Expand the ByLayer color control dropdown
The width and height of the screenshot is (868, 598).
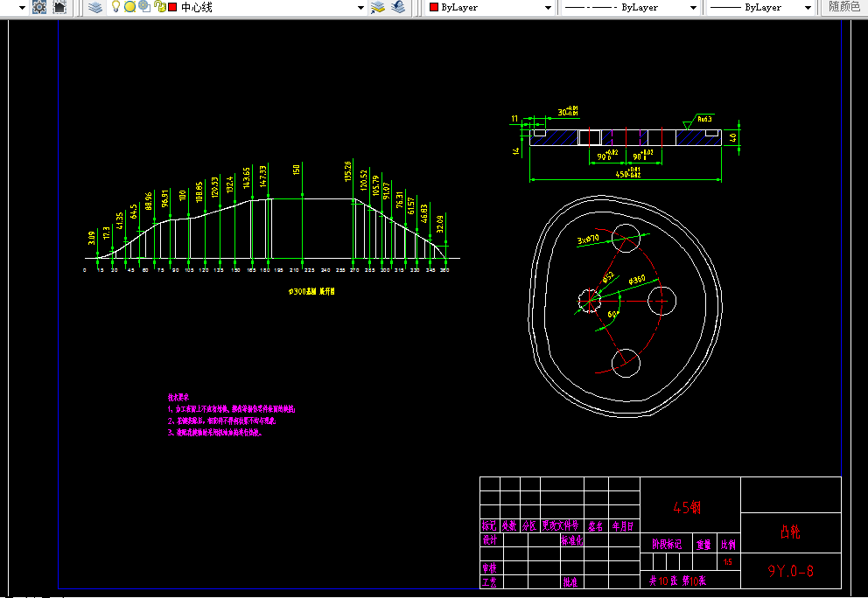click(548, 8)
